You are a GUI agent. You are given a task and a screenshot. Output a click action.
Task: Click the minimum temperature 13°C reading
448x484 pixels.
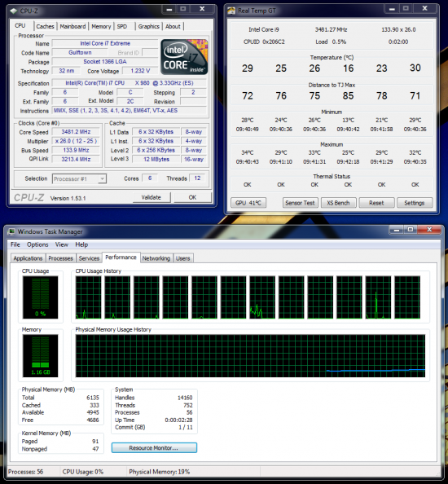pyautogui.click(x=348, y=121)
